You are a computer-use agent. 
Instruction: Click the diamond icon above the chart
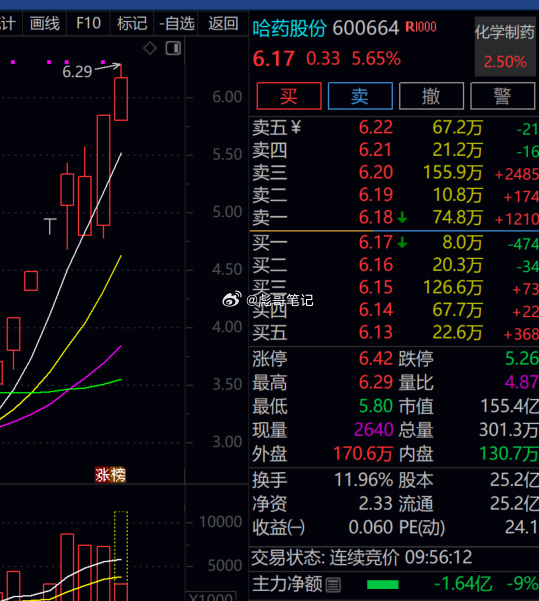click(150, 48)
